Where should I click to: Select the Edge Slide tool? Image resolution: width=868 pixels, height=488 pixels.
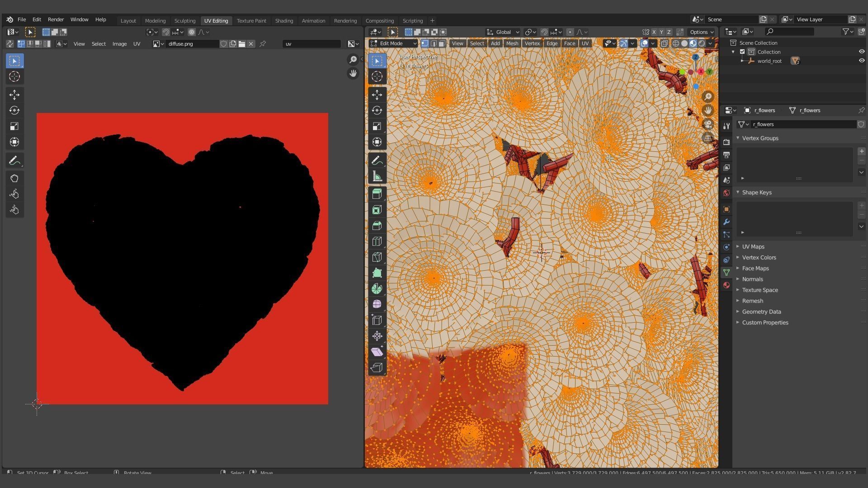[x=377, y=320]
